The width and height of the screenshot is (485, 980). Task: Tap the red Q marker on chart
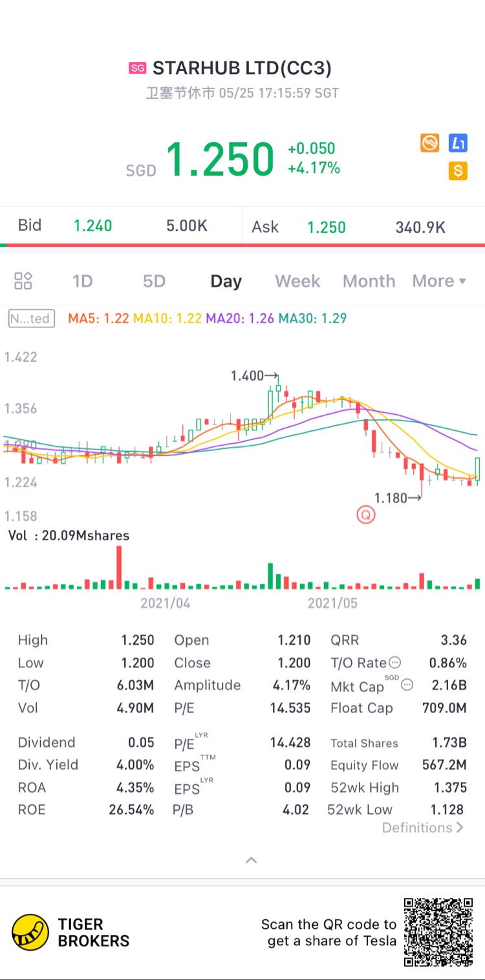tap(366, 515)
